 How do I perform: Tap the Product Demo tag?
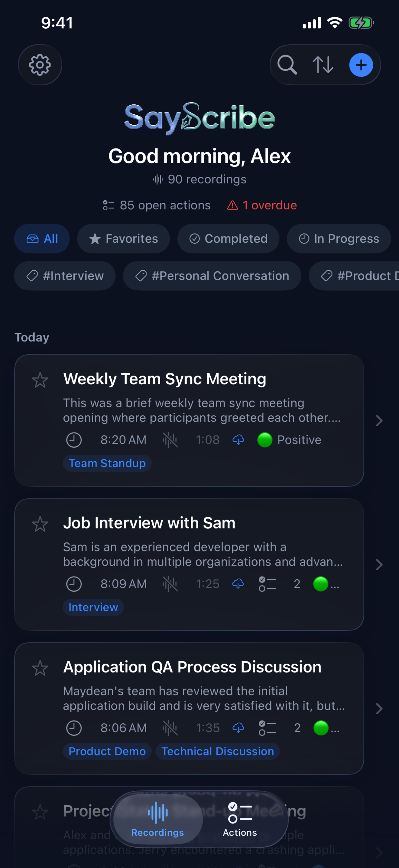[107, 751]
